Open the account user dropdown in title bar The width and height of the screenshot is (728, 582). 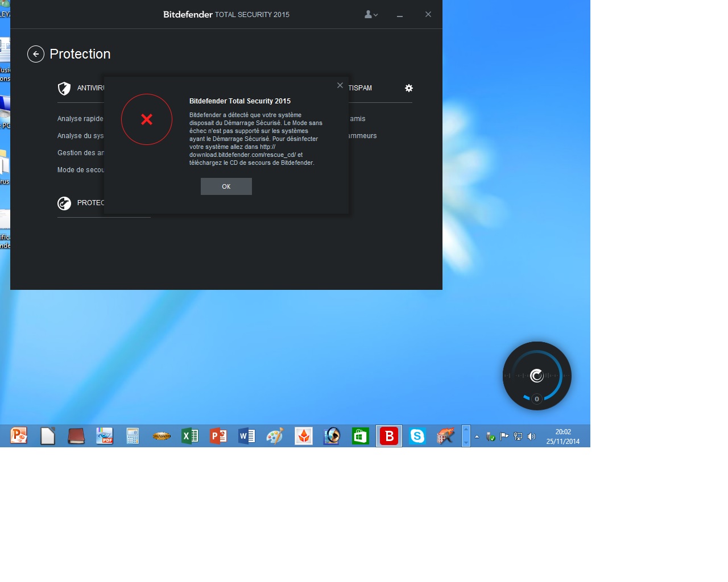pos(371,14)
